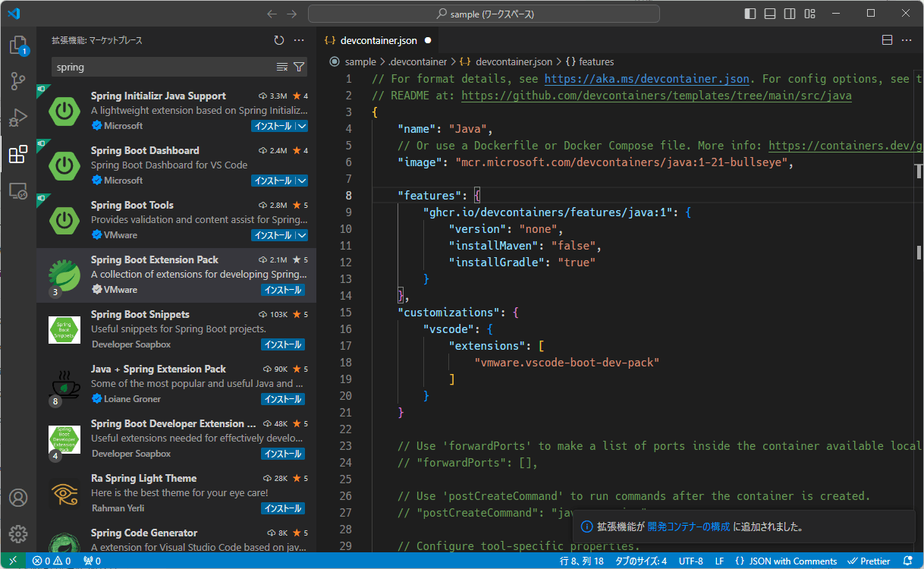
Task: Install Java + Spring Extension Pack
Action: click(x=283, y=399)
